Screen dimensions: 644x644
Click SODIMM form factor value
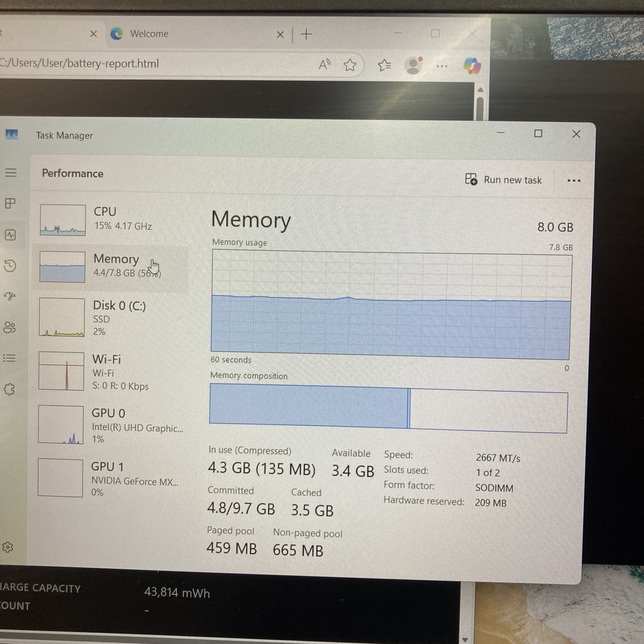tap(494, 488)
